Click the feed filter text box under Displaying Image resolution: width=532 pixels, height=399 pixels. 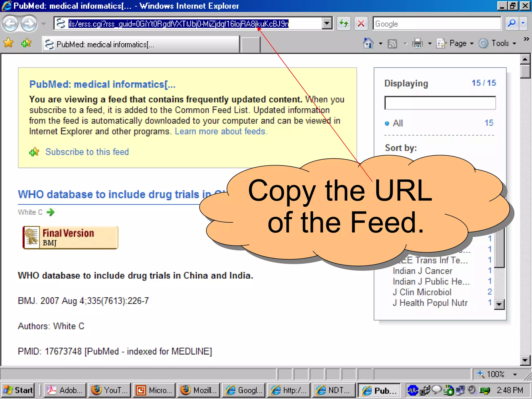click(440, 103)
